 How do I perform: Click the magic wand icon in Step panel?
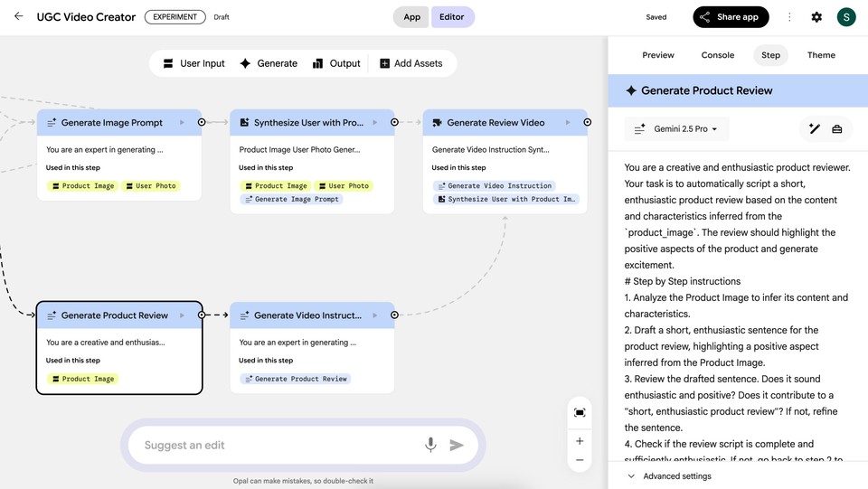point(814,129)
